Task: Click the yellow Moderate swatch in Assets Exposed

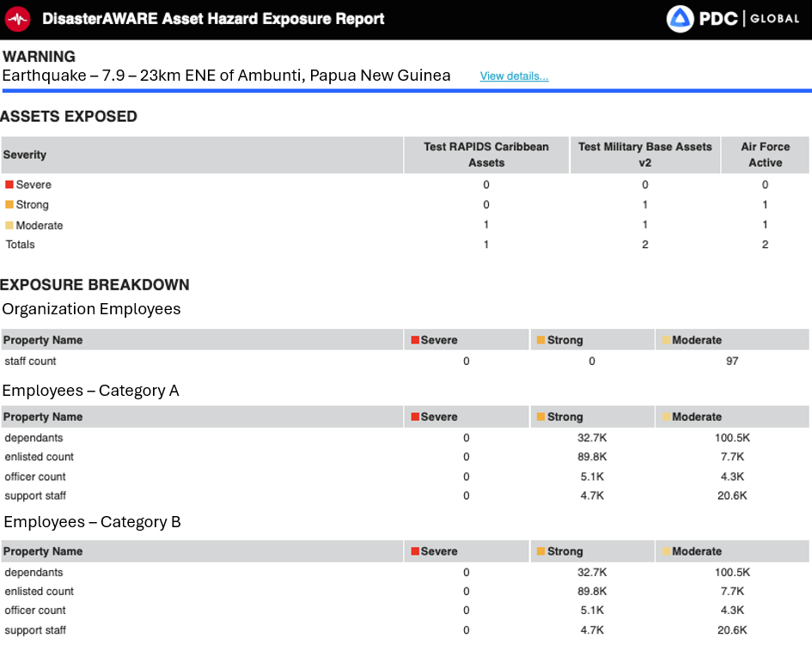Action: (9, 225)
